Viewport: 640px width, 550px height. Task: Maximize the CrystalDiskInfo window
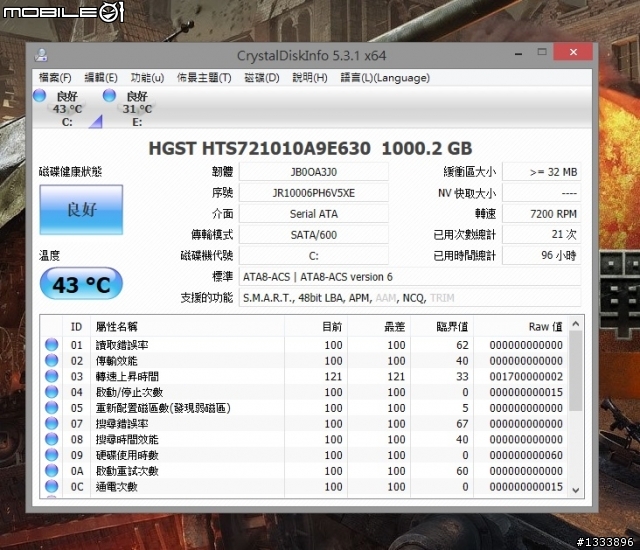(542, 52)
